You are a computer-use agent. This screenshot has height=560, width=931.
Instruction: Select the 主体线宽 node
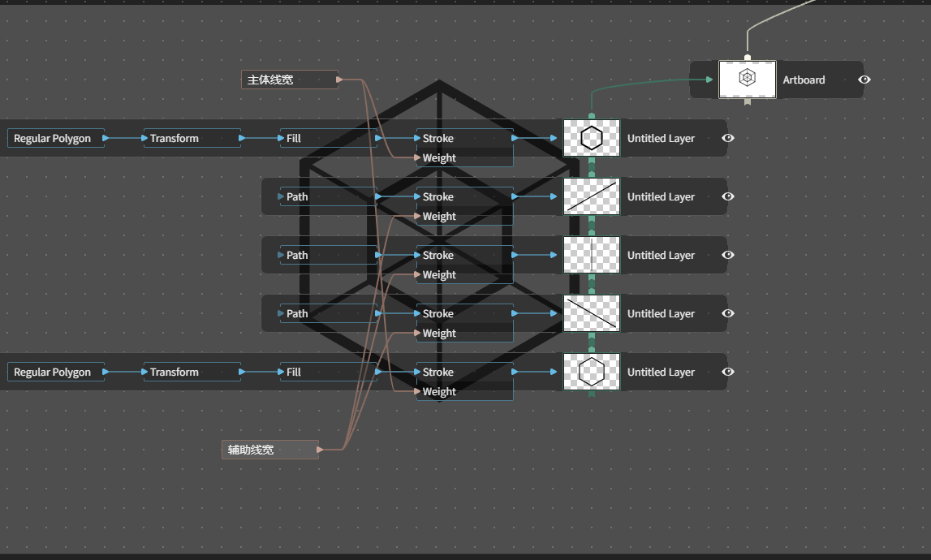[290, 80]
